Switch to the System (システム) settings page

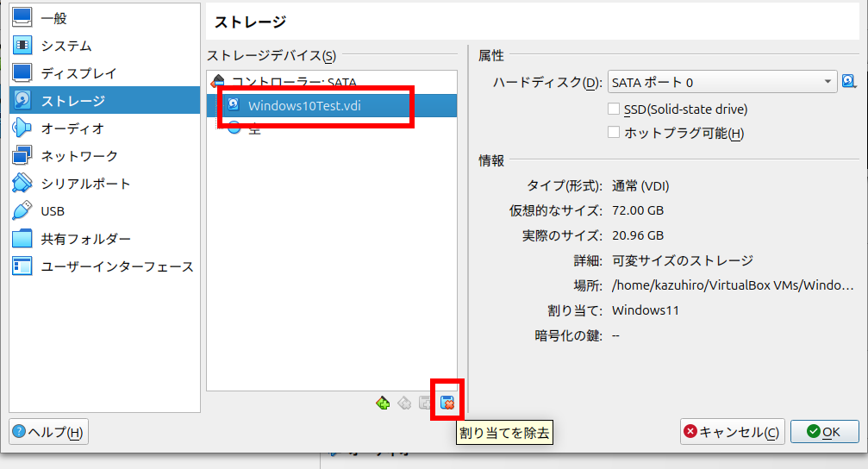tap(66, 46)
